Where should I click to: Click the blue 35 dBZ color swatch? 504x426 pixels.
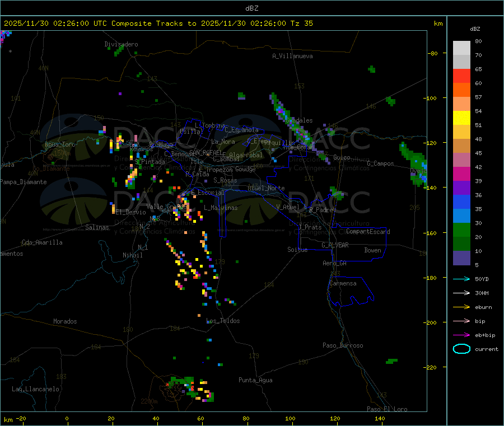point(461,202)
